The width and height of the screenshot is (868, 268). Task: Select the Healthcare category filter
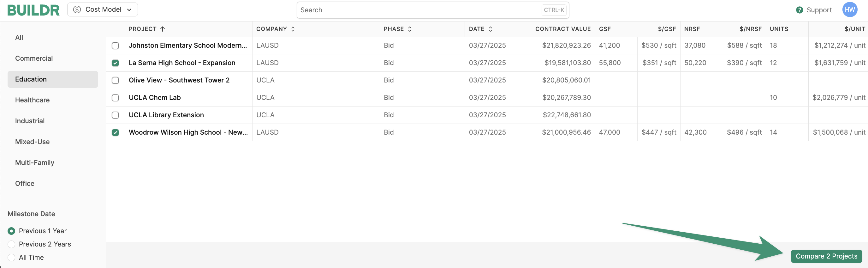pos(53,100)
